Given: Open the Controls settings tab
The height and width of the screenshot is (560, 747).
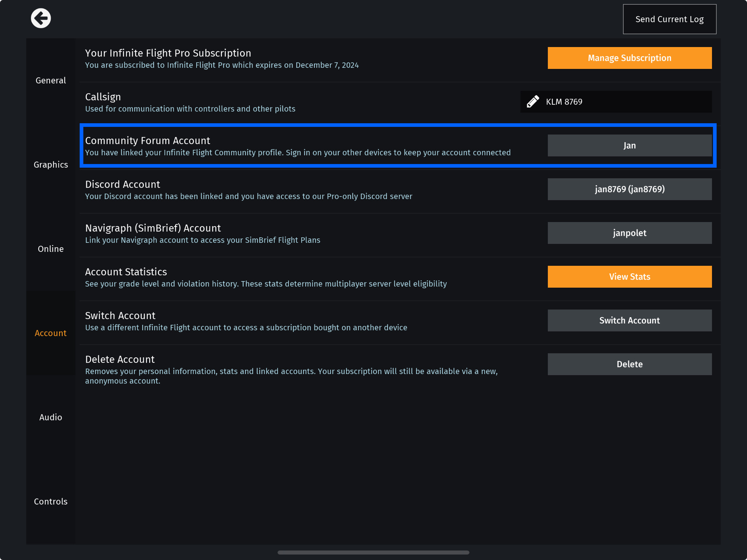Looking at the screenshot, I should [x=51, y=502].
